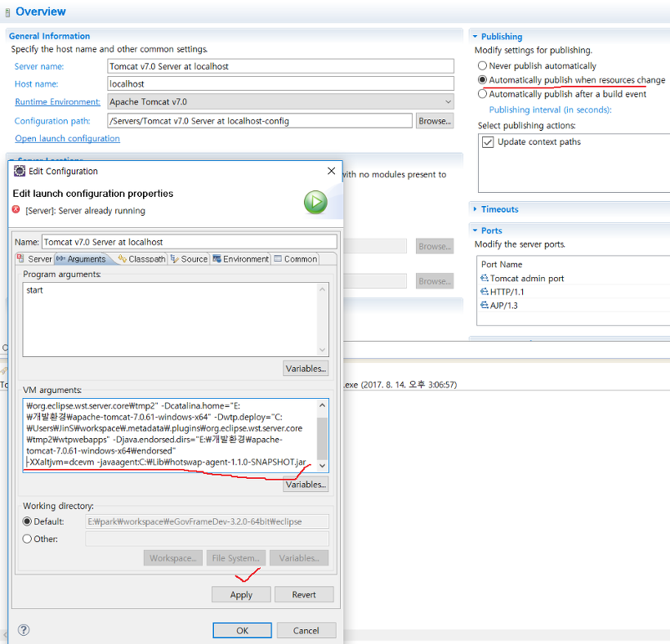Click the Configuration path field
The image size is (670, 644).
pos(260,121)
